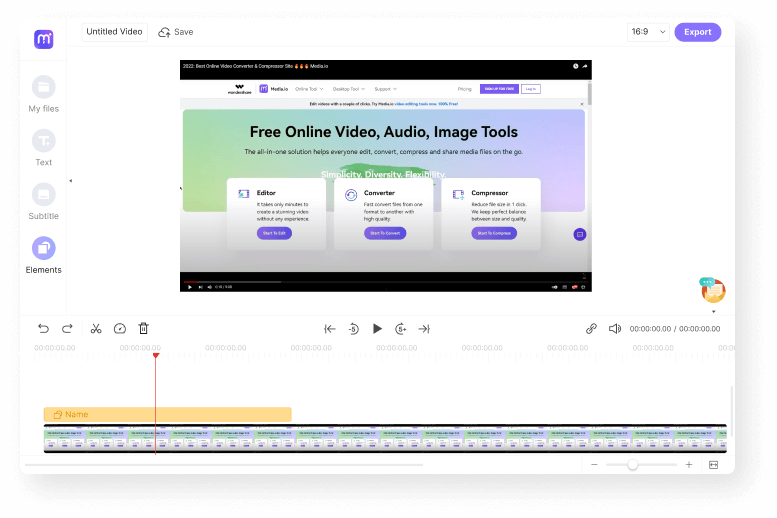
Task: Click the scissors split icon
Action: 96,329
